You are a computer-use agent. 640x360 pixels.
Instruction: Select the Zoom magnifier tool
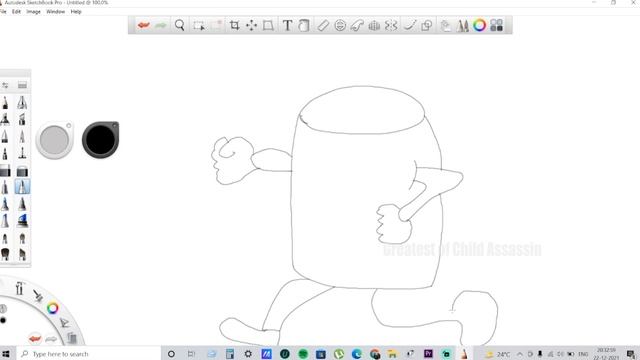pyautogui.click(x=179, y=25)
